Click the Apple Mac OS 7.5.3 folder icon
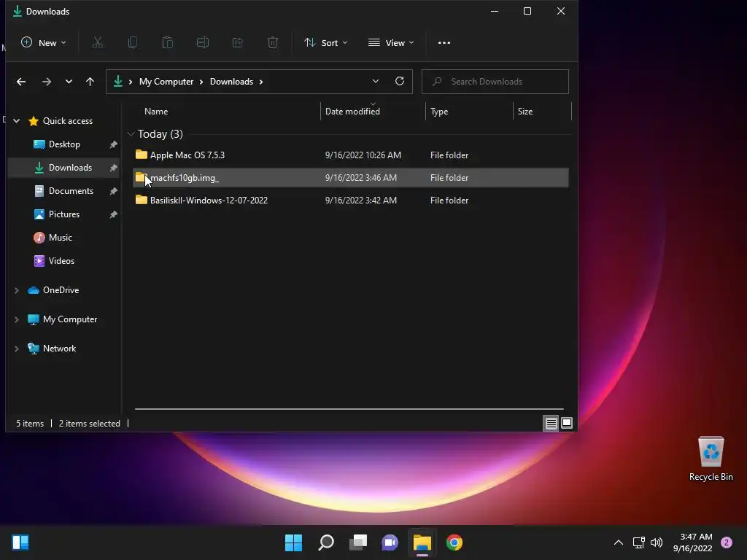The width and height of the screenshot is (747, 560). (x=141, y=155)
